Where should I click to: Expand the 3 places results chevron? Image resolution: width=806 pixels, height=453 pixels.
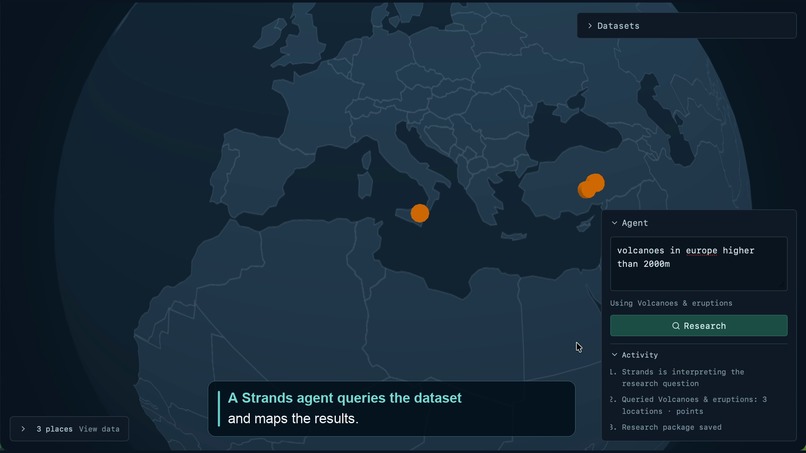point(23,429)
